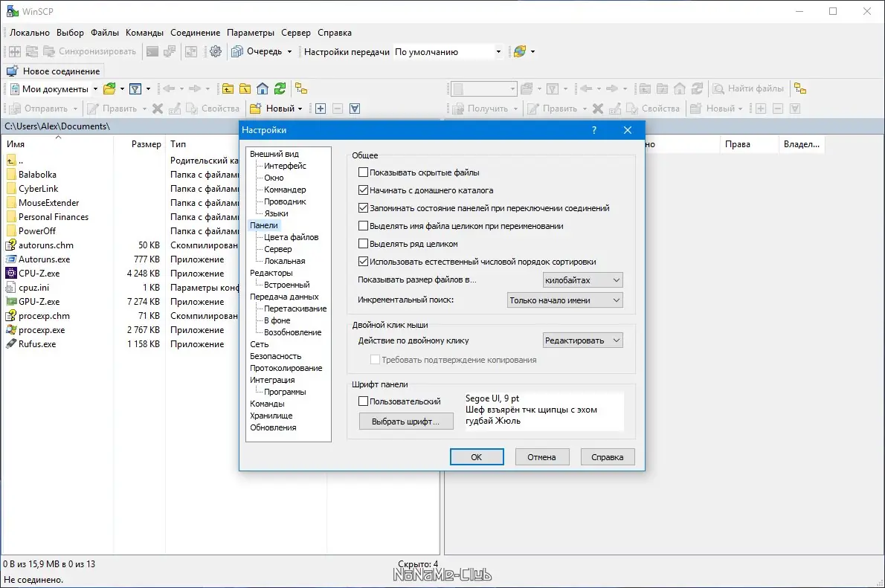Switch to 'Новое соединение' tab
The image size is (885, 588).
pyautogui.click(x=54, y=71)
